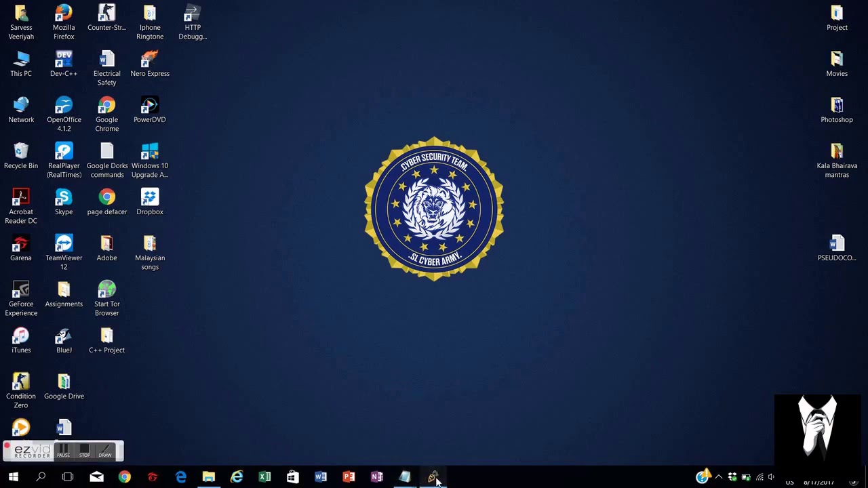868x488 pixels.
Task: Select the page defacer Chrome shortcut
Action: coord(106,202)
